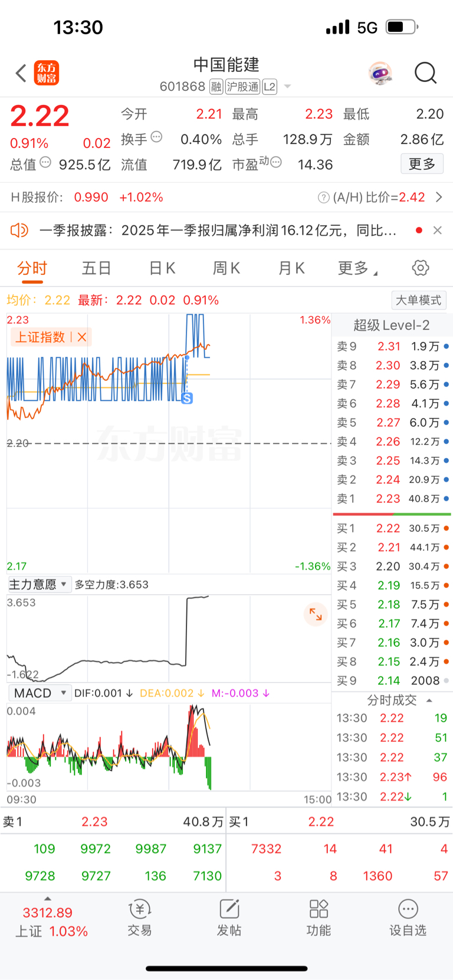Open the 东方财富 logo icon
This screenshot has height=980, width=453.
tap(47, 73)
